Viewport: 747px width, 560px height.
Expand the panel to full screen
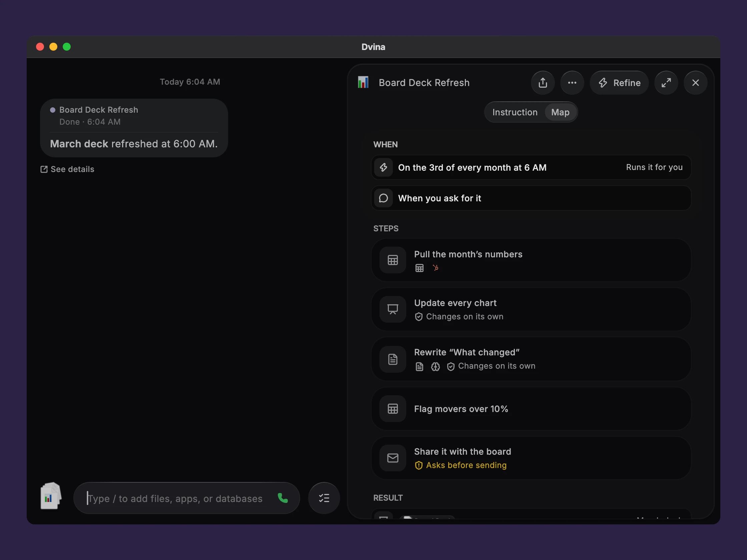(666, 83)
